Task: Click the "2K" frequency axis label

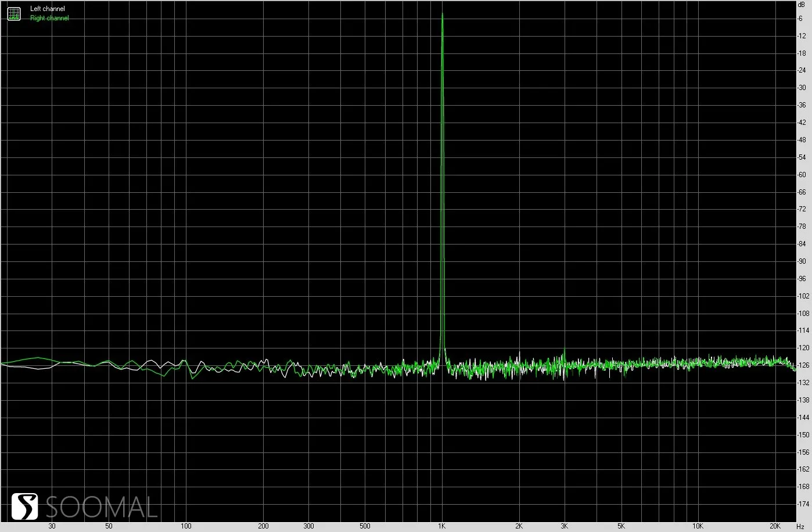Action: click(x=519, y=526)
